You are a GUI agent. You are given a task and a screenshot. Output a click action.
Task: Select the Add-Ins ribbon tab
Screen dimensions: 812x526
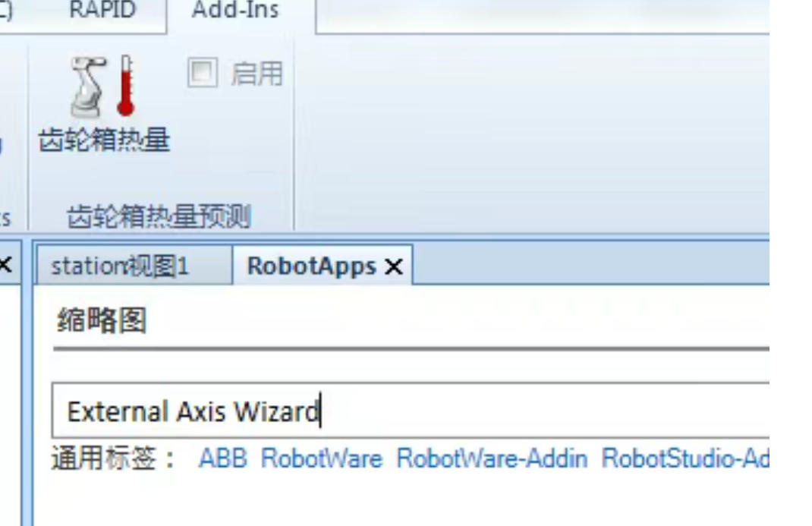235,9
